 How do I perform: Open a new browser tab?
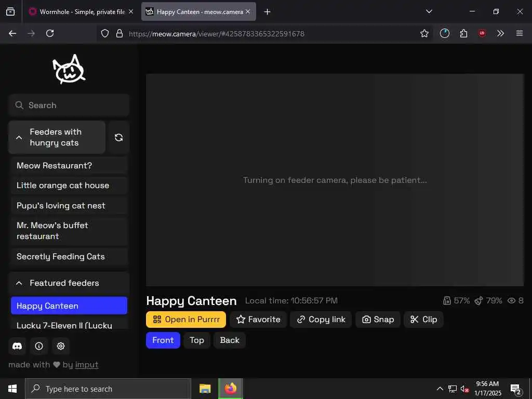(268, 12)
